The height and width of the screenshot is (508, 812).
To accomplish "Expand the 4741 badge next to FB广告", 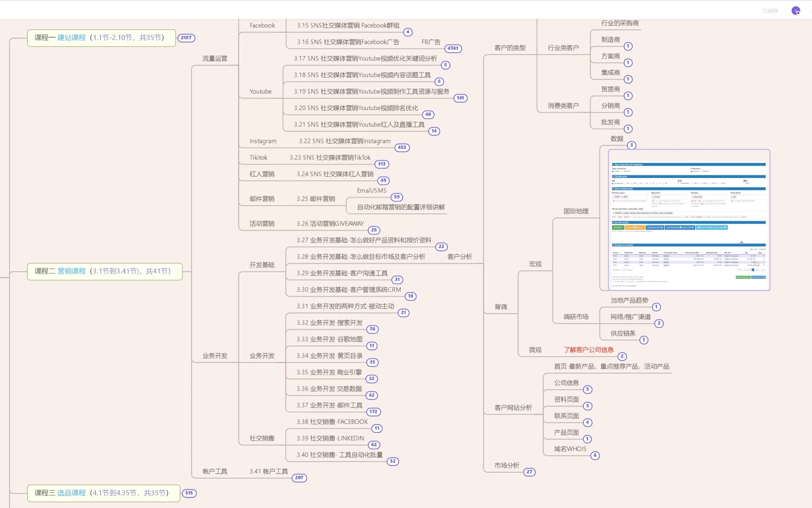I will pos(453,48).
